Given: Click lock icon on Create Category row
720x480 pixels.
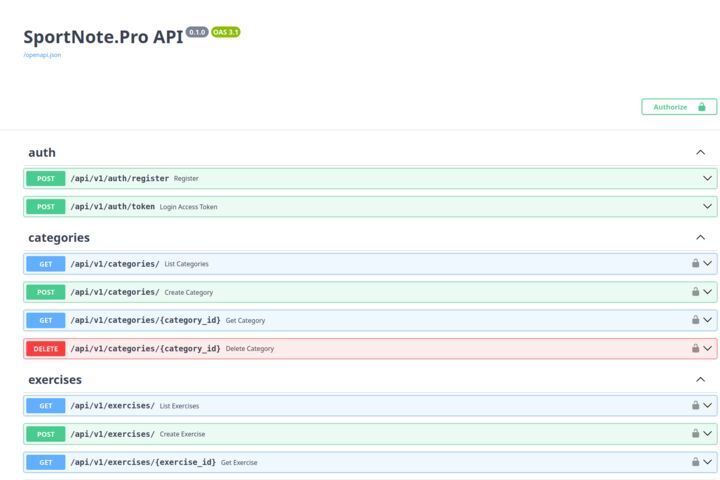Looking at the screenshot, I should [x=695, y=292].
